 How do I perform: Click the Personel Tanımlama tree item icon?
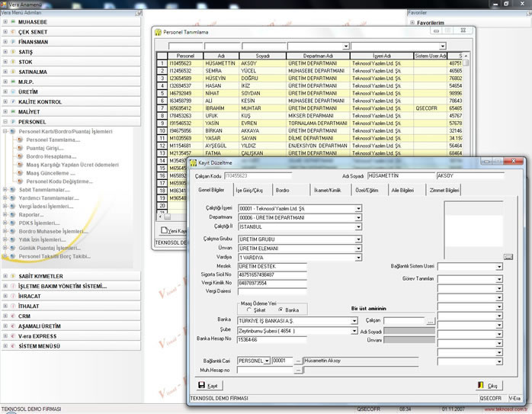(20, 140)
